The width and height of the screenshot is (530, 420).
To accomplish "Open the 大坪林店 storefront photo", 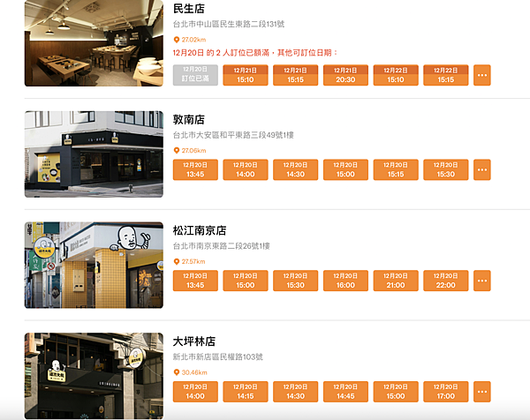I will tap(94, 376).
